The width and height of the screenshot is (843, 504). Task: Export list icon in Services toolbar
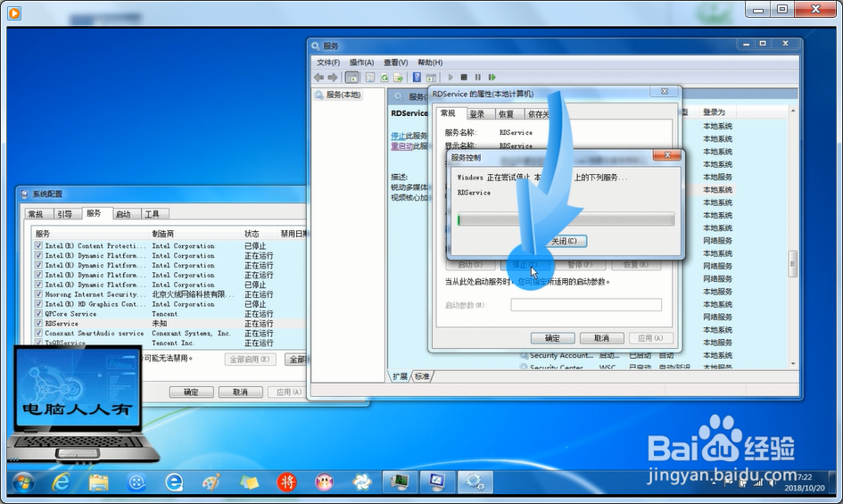click(x=399, y=78)
